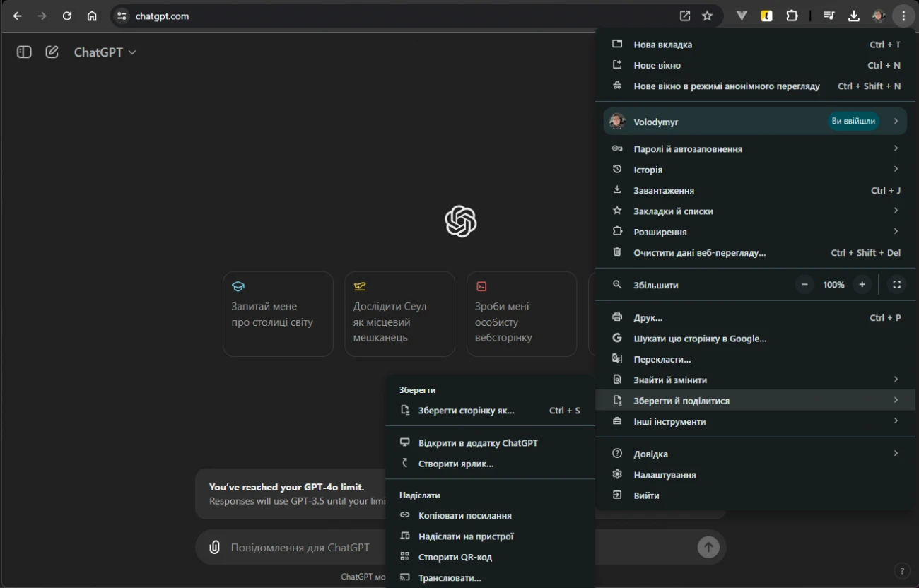Toggle fullscreen mode in zoom row
Screen dimensions: 919x588
tap(896, 285)
